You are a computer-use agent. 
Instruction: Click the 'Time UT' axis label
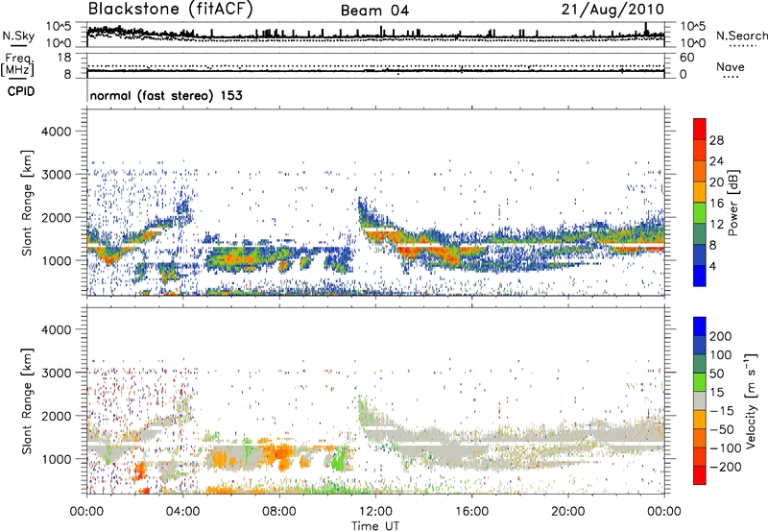[375, 526]
